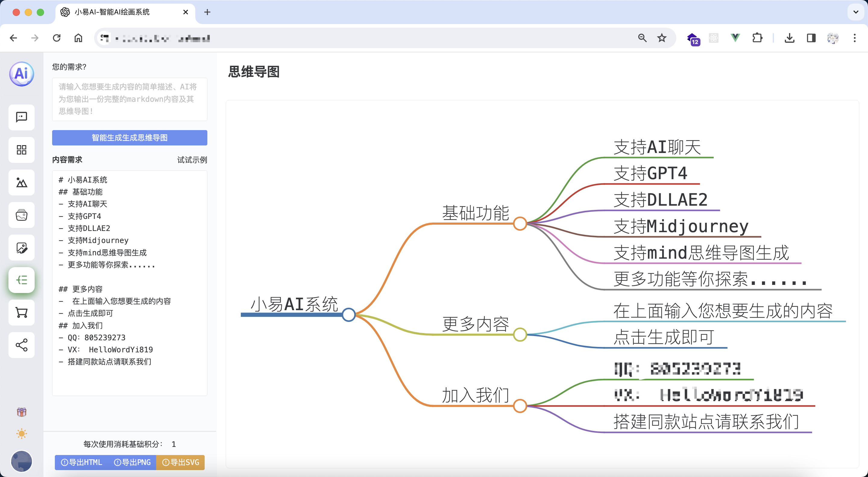Click the Ai logo in the sidebar
Image resolution: width=868 pixels, height=477 pixels.
click(22, 74)
